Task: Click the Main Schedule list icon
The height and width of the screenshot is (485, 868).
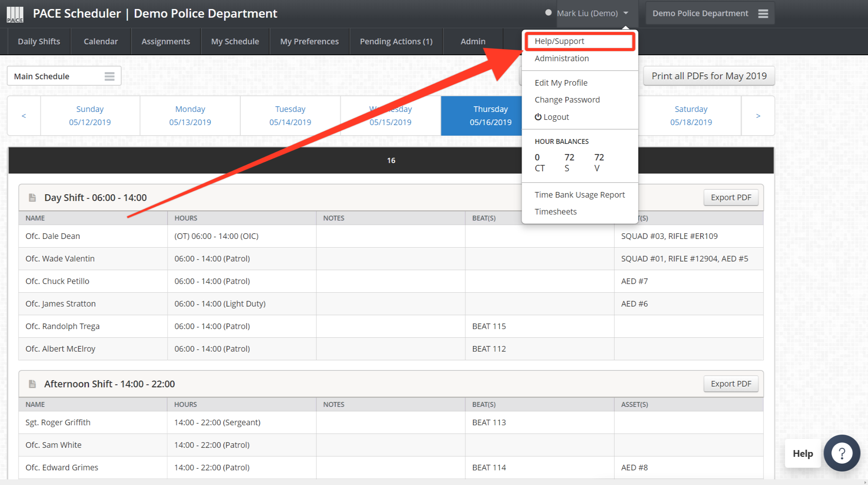Action: click(x=109, y=76)
